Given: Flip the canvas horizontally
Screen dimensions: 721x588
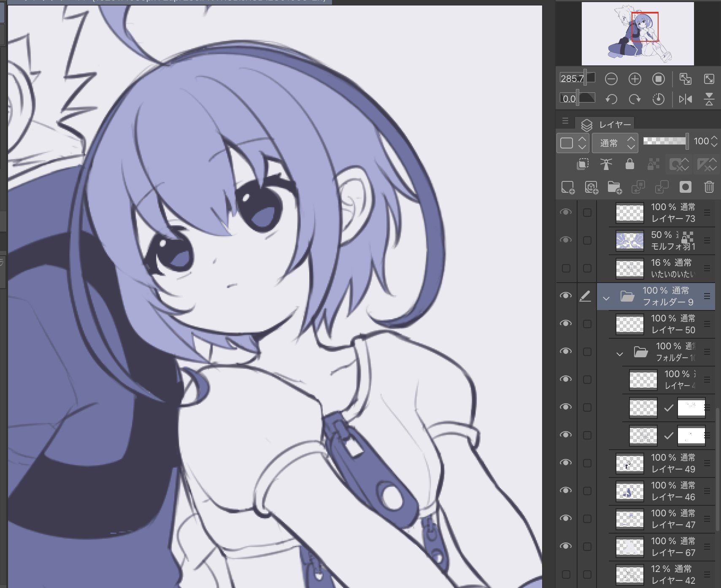Looking at the screenshot, I should (x=685, y=99).
